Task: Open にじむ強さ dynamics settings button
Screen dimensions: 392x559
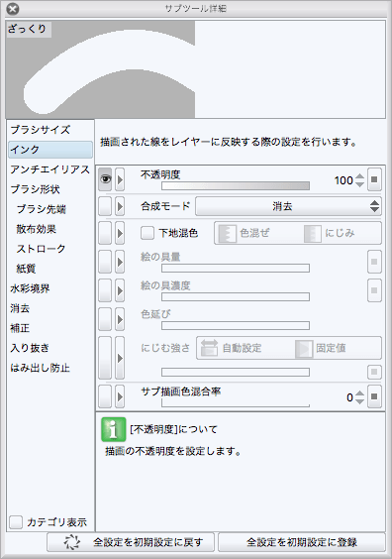Action: (374, 372)
